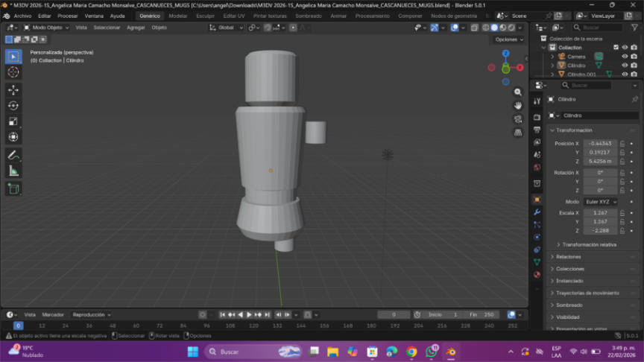Pick the Annotate pencil tool

[13, 155]
